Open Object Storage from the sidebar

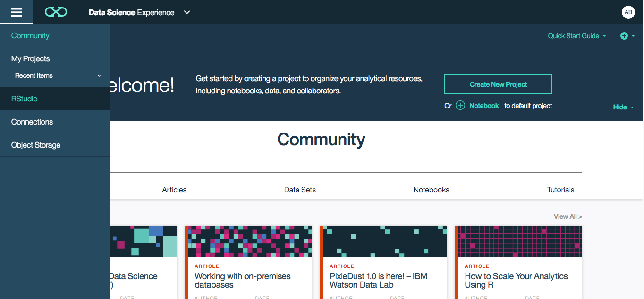pyautogui.click(x=35, y=145)
